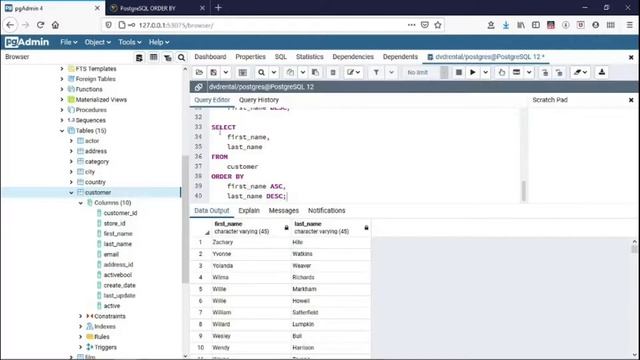Open the Help menu

coord(159,42)
